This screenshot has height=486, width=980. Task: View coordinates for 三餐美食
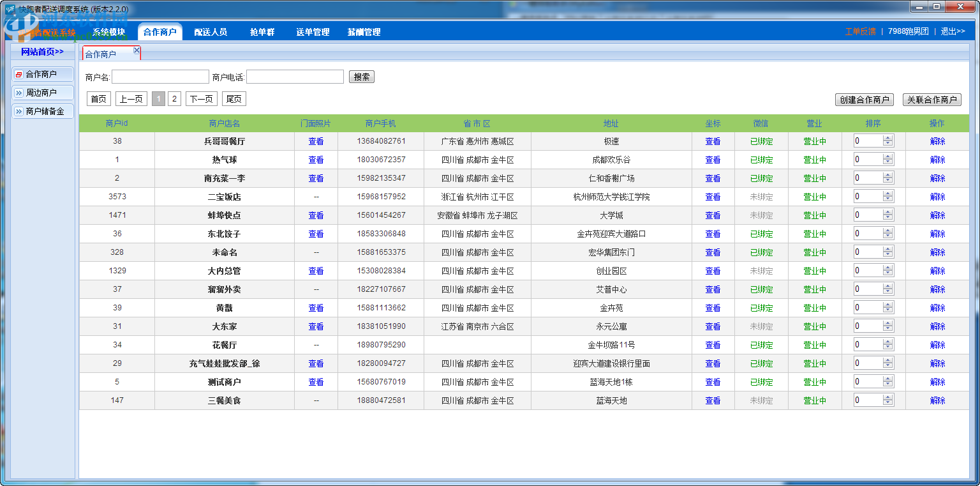pyautogui.click(x=713, y=400)
